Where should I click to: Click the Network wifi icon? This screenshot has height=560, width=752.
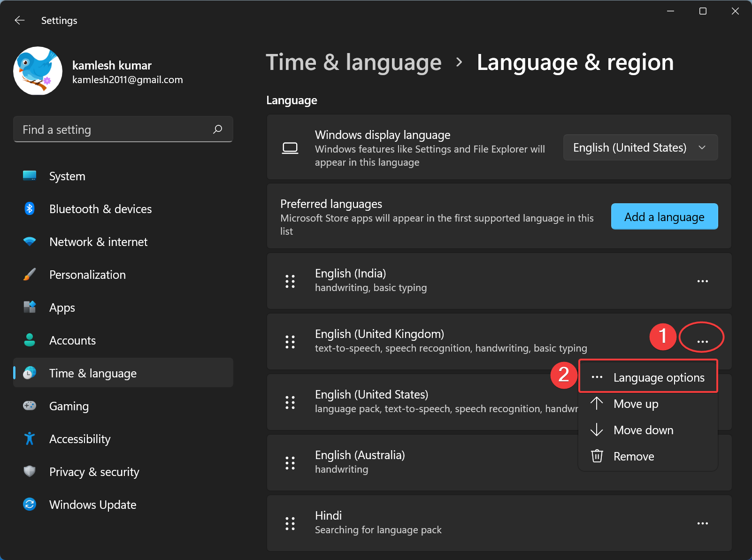(x=30, y=241)
